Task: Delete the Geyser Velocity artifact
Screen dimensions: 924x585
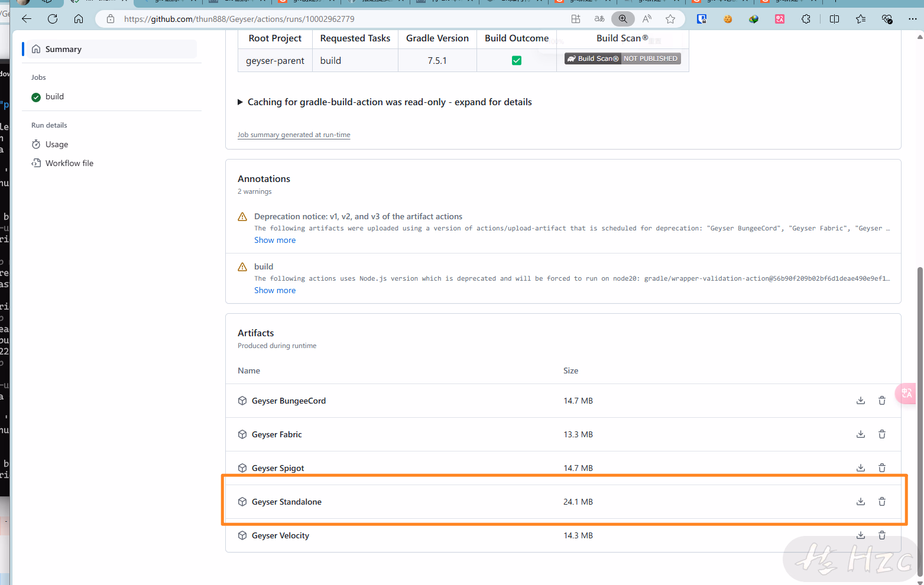Action: pyautogui.click(x=882, y=535)
